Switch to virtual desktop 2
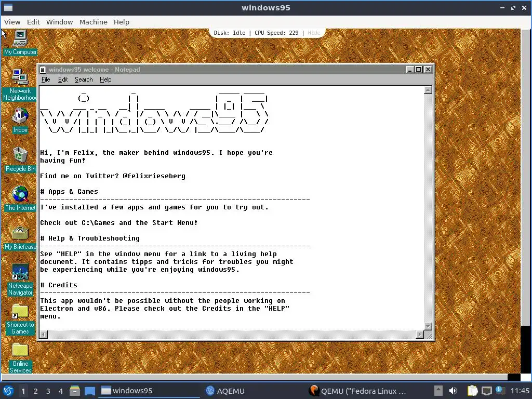The image size is (532, 399). [x=35, y=391]
